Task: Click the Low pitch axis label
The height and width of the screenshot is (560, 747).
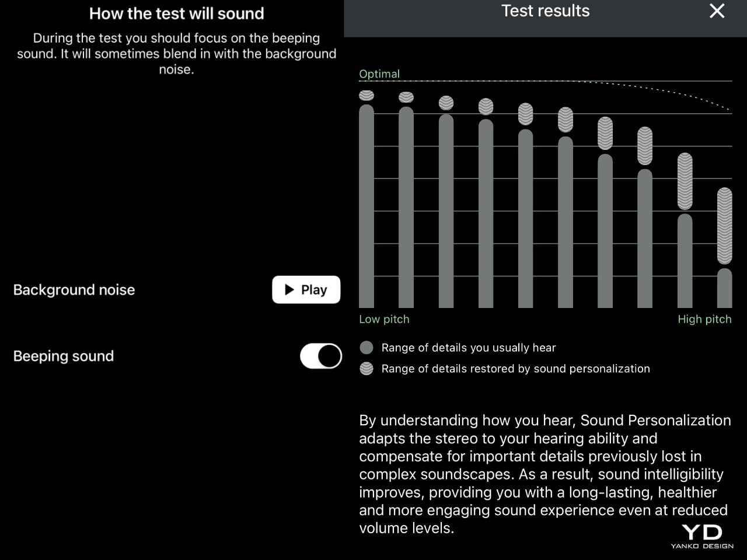Action: pyautogui.click(x=384, y=319)
